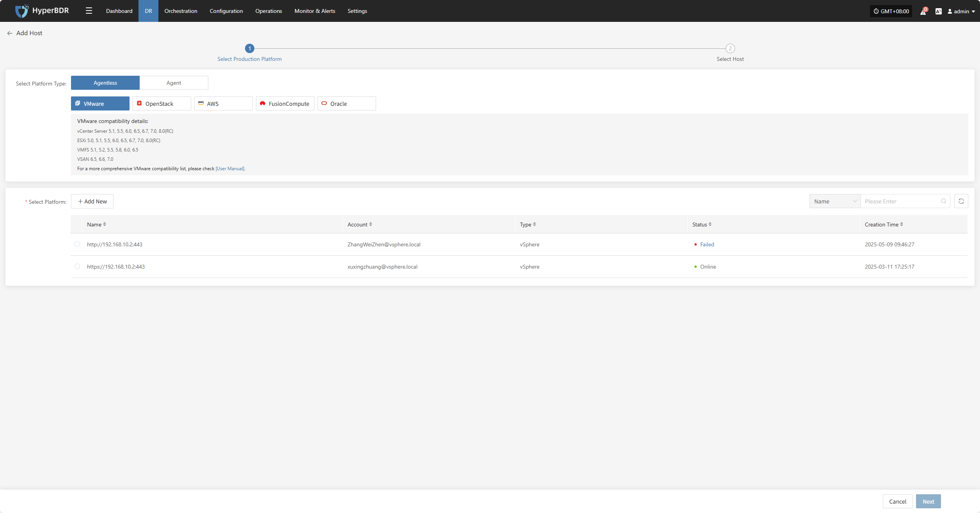Open the Orchestration menu
Viewport: 980px width, 513px height.
tap(181, 11)
